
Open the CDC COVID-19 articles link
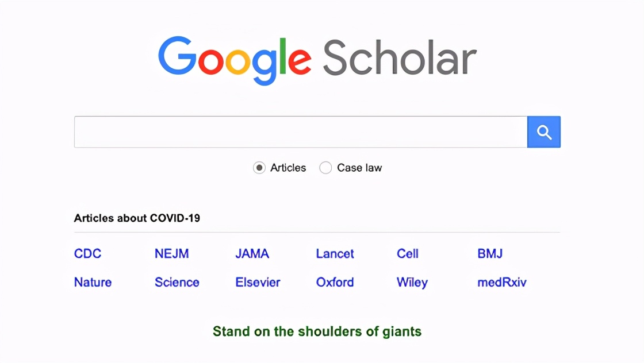coord(87,253)
